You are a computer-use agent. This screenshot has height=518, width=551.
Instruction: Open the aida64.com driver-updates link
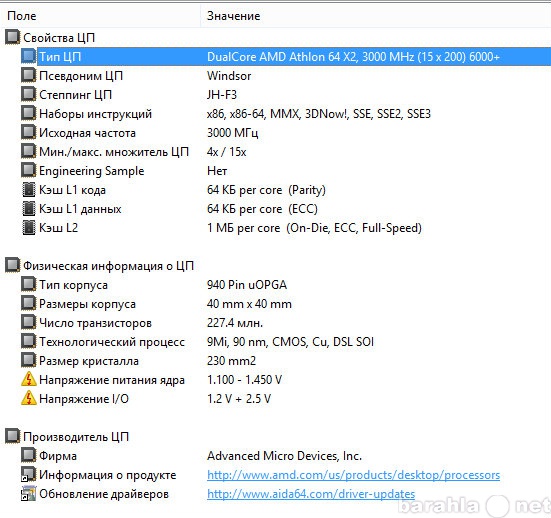(311, 494)
